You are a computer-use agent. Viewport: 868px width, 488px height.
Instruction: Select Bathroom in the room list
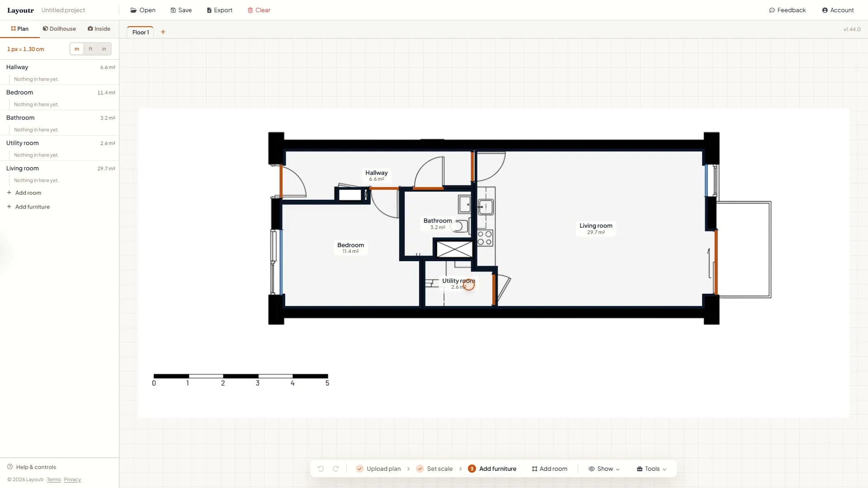[x=60, y=118]
